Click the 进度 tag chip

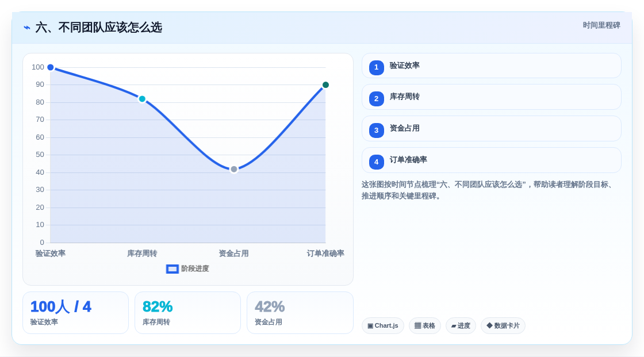pyautogui.click(x=461, y=326)
